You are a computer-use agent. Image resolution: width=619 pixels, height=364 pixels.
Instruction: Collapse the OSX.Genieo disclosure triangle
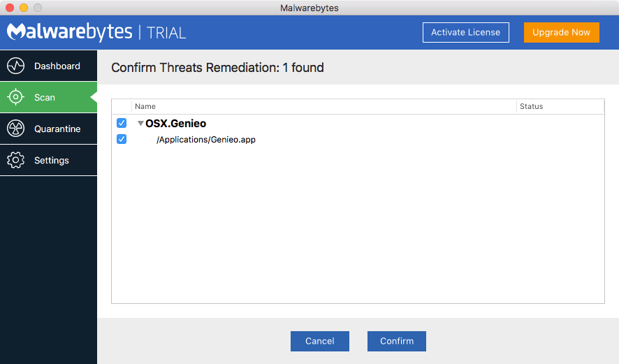(140, 124)
